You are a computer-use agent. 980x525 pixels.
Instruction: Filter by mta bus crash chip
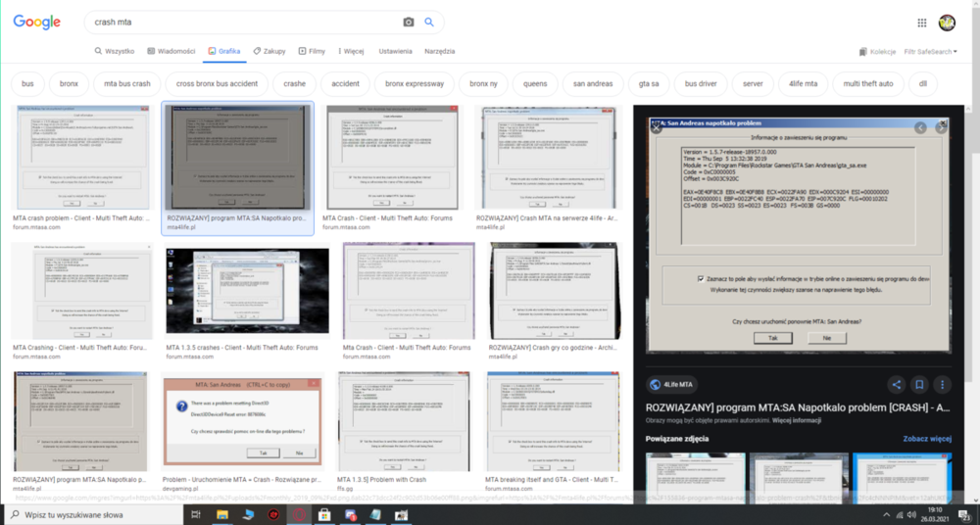(x=126, y=84)
